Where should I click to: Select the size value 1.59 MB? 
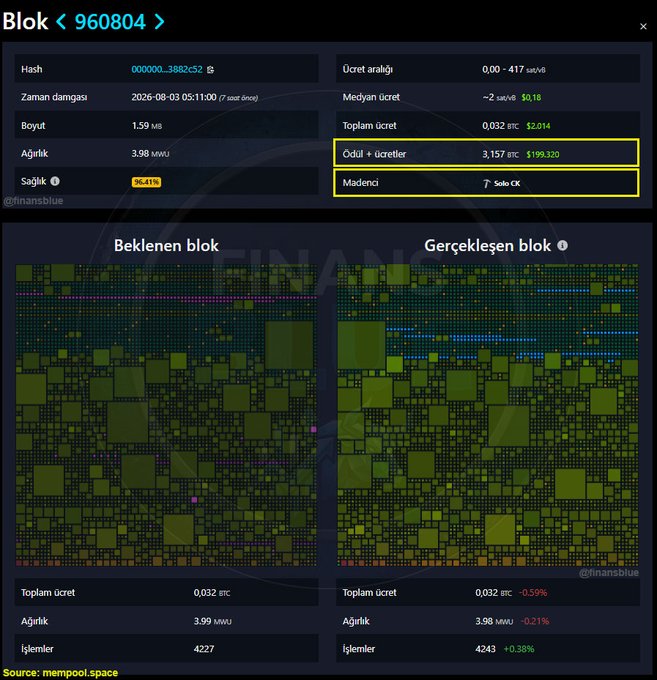click(147, 126)
